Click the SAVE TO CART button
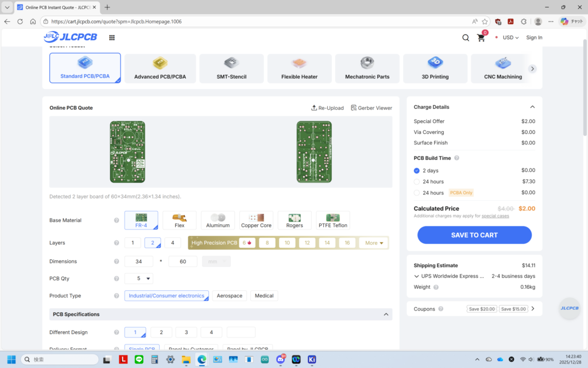Image resolution: width=588 pixels, height=368 pixels. coord(474,235)
